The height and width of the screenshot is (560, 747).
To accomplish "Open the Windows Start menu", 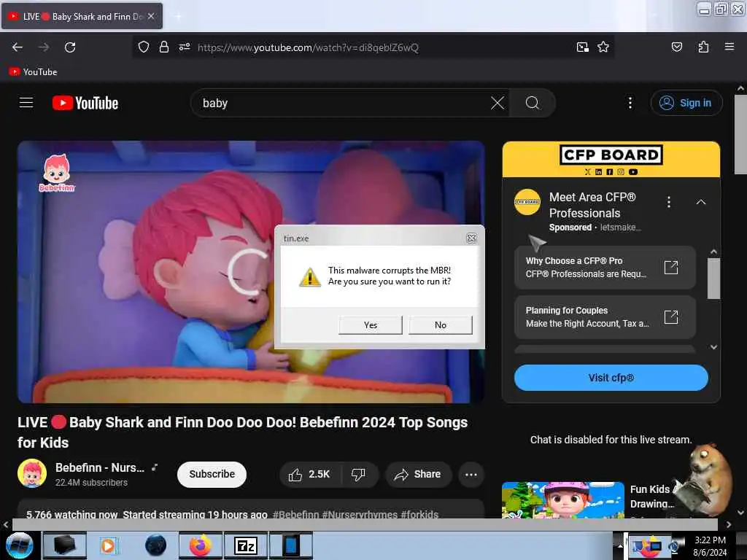I will tap(19, 545).
